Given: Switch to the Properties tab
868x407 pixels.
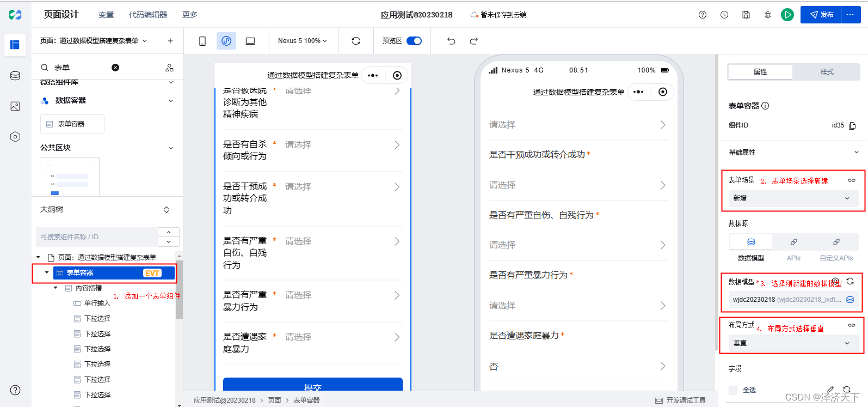Looking at the screenshot, I should [760, 72].
